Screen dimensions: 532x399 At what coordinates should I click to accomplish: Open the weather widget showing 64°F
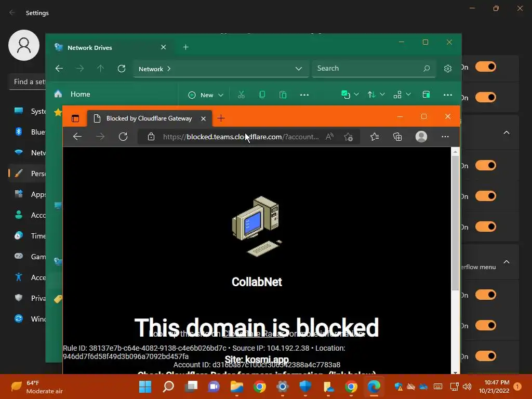[x=36, y=387]
